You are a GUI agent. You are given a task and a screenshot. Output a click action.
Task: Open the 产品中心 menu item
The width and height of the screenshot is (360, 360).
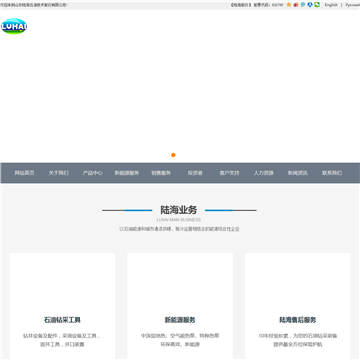pos(93,173)
